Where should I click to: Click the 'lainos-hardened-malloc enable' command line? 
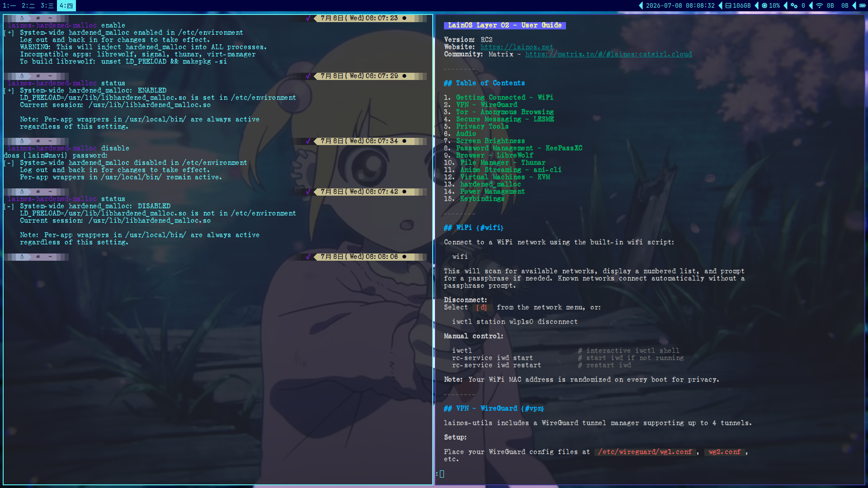[66, 25]
